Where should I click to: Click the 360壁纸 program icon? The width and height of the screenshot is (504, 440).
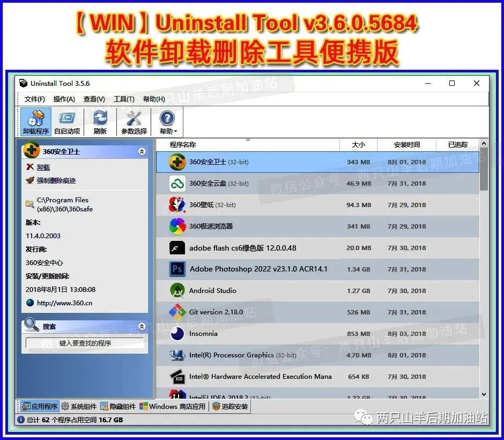[177, 205]
